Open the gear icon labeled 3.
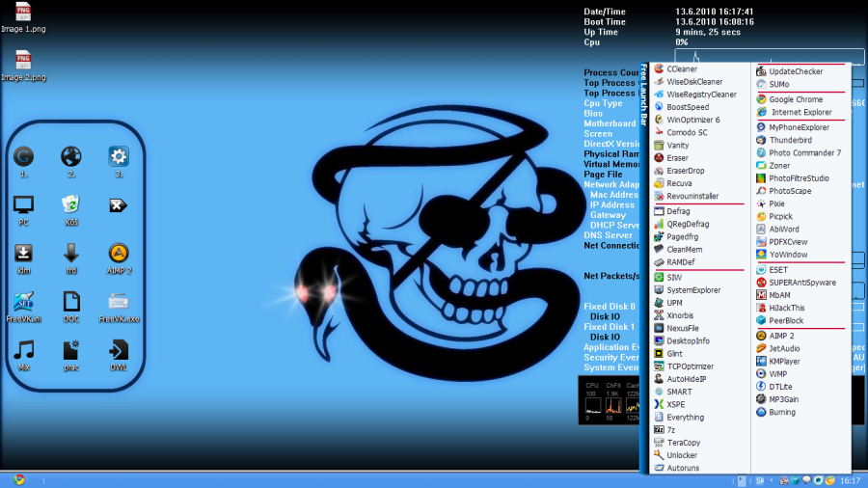Image resolution: width=868 pixels, height=488 pixels. click(119, 157)
